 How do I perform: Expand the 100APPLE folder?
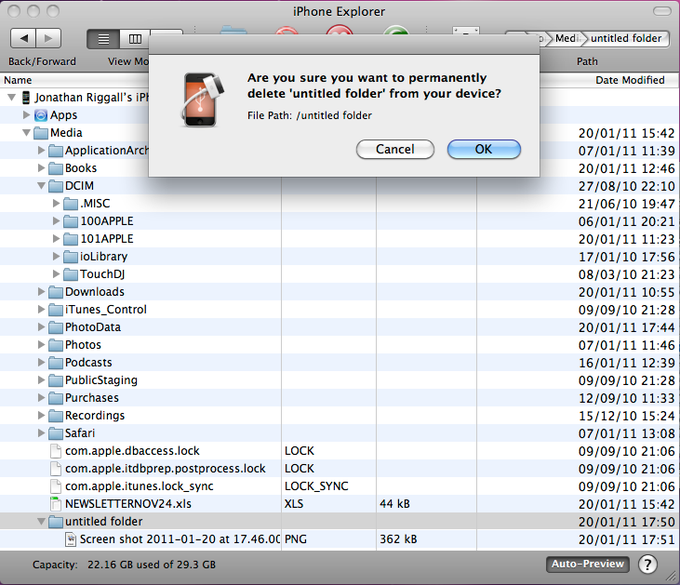[56, 221]
